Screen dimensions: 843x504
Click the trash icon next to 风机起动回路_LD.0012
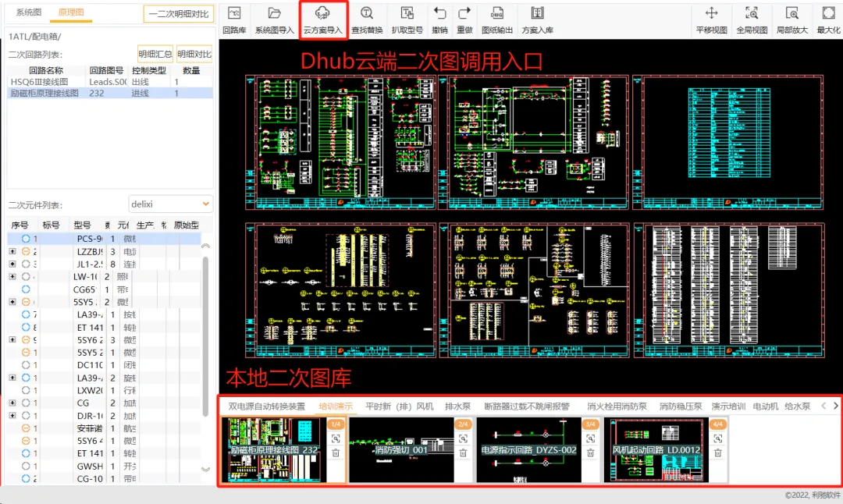tap(718, 453)
